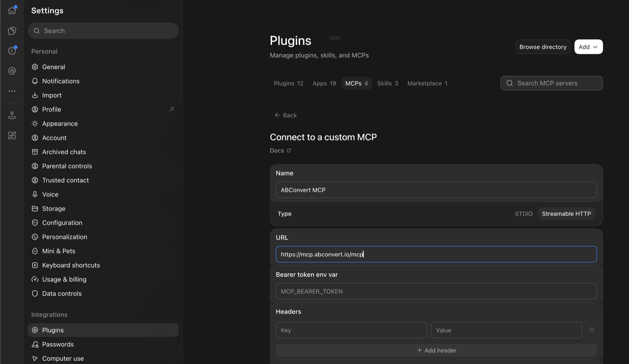Focus the Settings search box
This screenshot has width=629, height=364.
(x=103, y=31)
